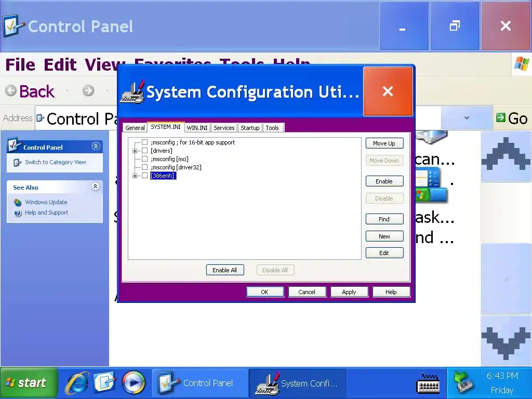Viewport: 532px width, 399px height.
Task: Expand the [drivers] tree node
Action: coord(135,151)
